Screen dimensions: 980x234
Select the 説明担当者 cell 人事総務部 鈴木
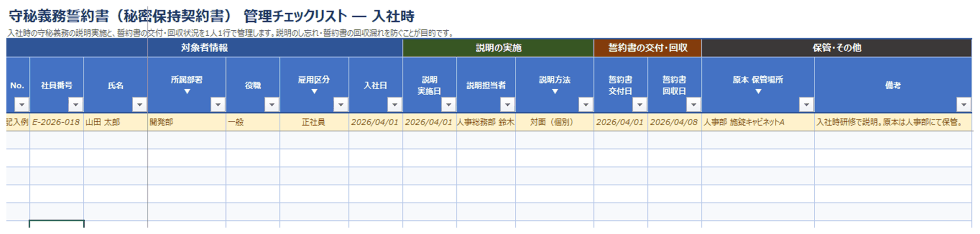pyautogui.click(x=486, y=122)
